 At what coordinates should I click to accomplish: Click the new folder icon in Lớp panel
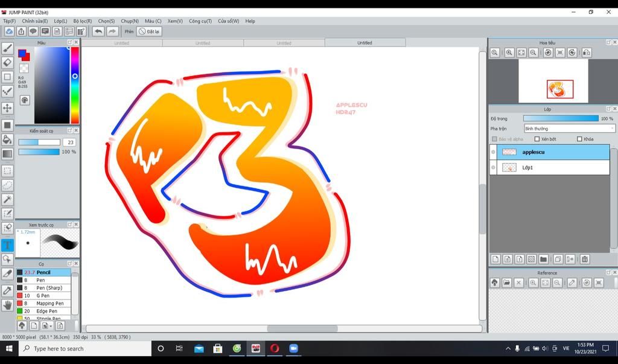[543, 259]
